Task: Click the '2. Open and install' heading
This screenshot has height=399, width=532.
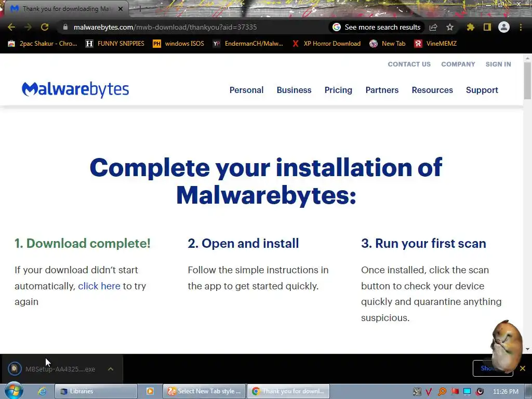Action: [243, 243]
